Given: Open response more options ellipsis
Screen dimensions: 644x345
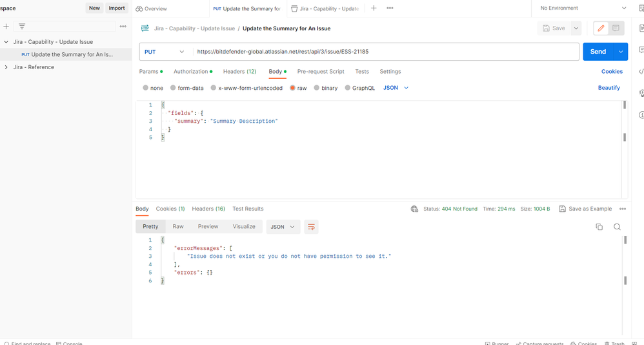Looking at the screenshot, I should pos(623,209).
